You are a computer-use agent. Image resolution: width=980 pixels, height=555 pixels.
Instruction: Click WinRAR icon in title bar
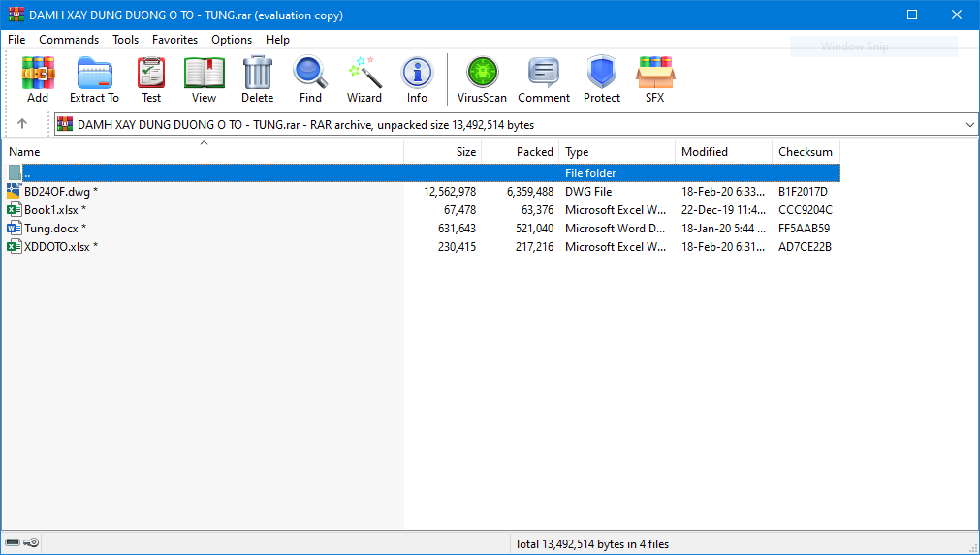[x=16, y=15]
